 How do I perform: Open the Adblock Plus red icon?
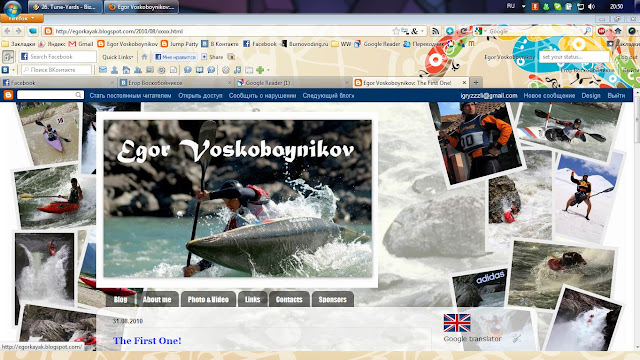pyautogui.click(x=602, y=31)
